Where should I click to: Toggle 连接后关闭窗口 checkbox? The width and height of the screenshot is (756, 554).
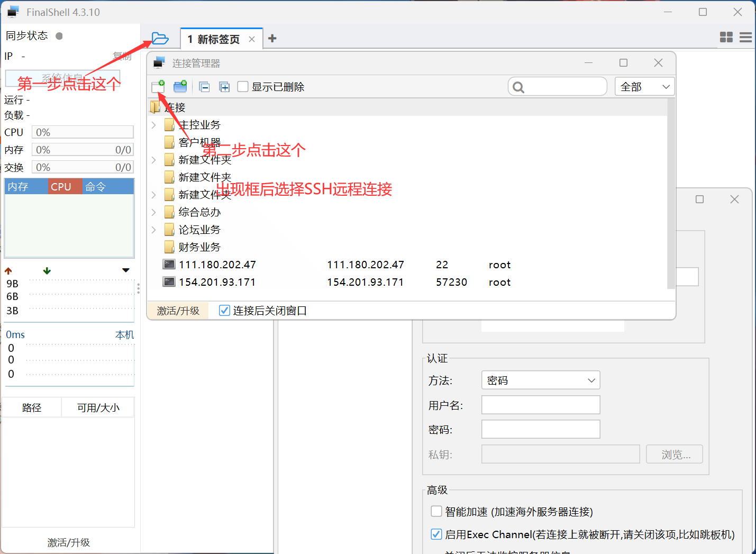pyautogui.click(x=224, y=311)
